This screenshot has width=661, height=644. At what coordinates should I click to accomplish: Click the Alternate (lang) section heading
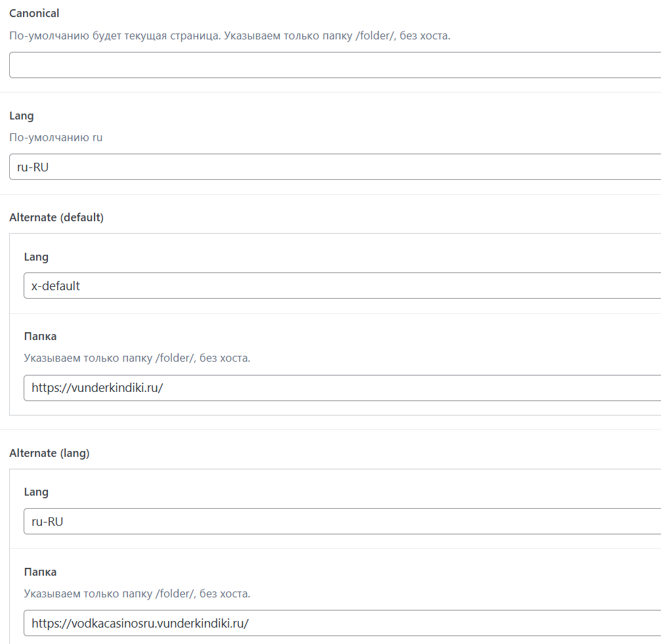49,453
